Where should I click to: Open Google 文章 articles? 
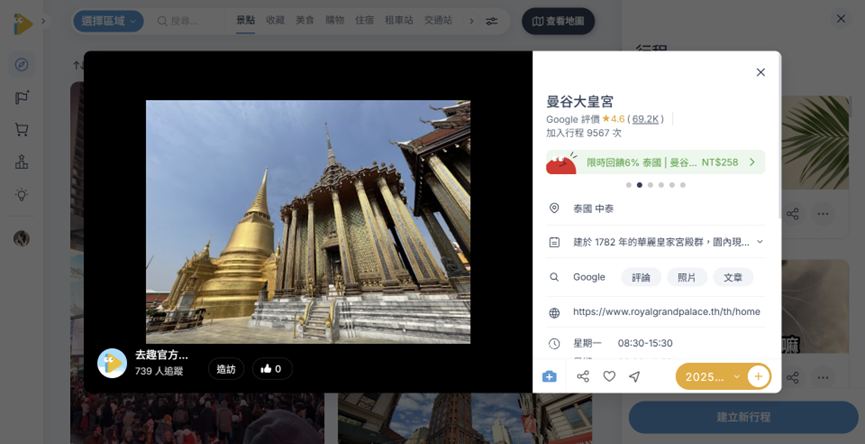click(733, 277)
